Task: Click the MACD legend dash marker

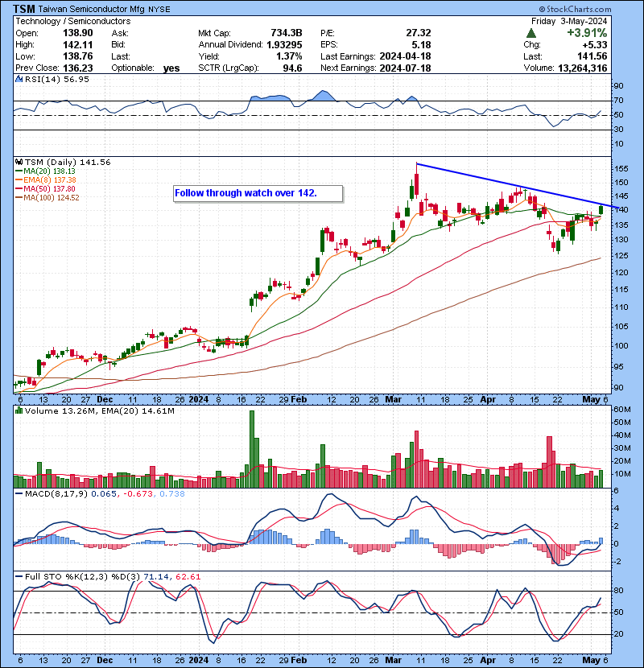Action: 19,494
